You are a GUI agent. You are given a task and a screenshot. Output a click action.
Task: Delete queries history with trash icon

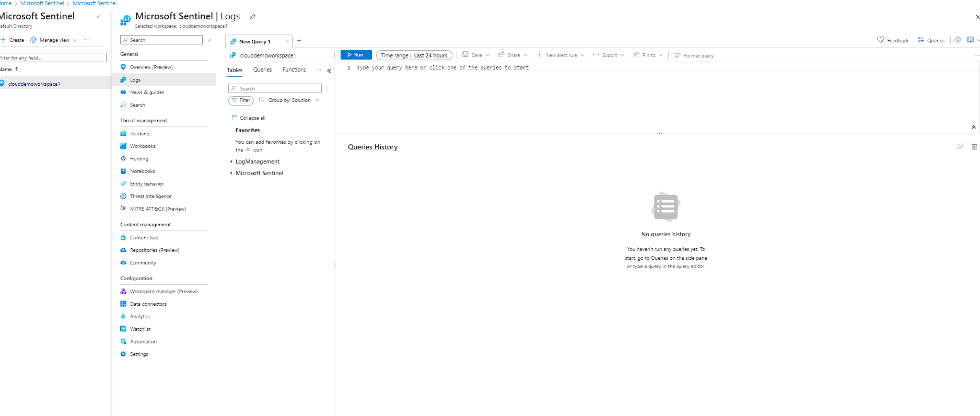(974, 147)
